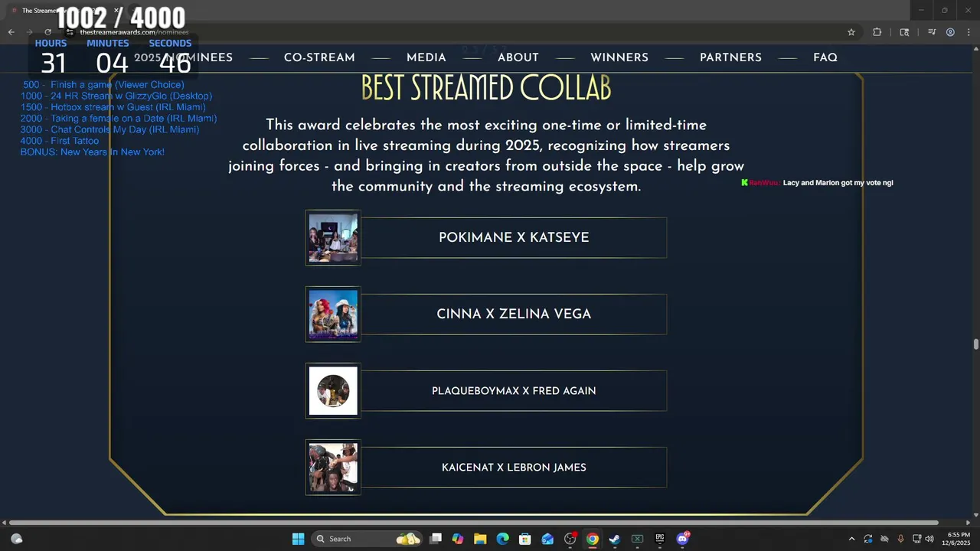
Task: Open the PARTNERS nav item
Action: click(x=730, y=57)
